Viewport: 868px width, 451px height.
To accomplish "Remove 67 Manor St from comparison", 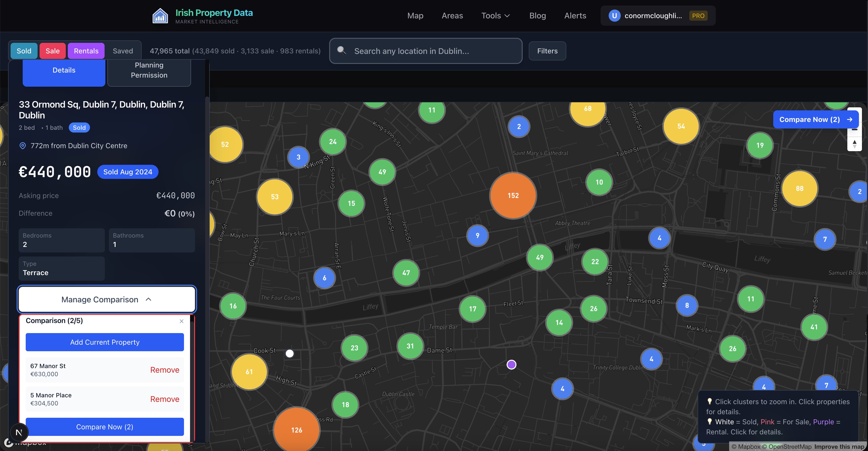I will point(164,370).
